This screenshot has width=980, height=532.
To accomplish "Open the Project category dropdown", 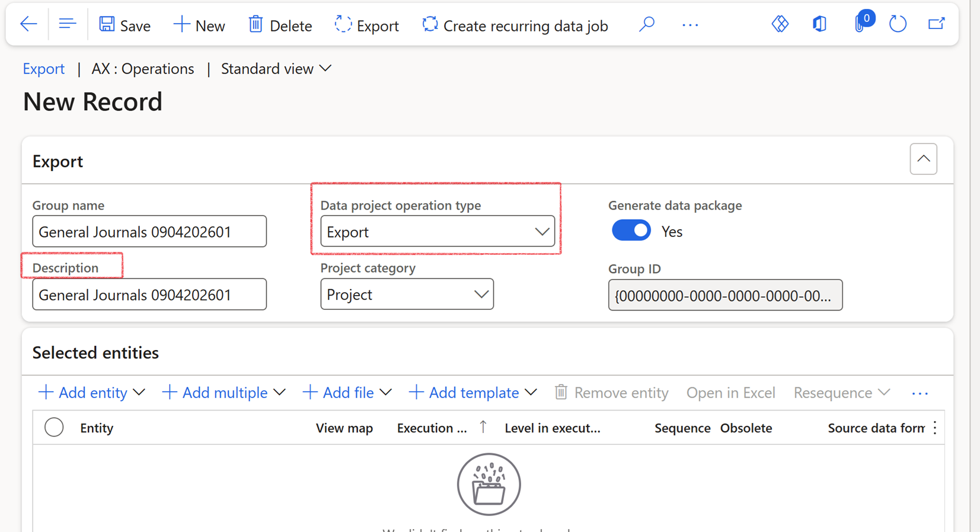I will (407, 294).
